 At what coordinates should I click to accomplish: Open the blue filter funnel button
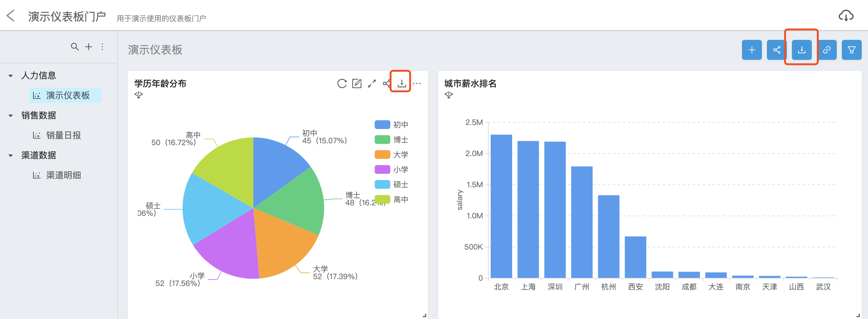click(x=851, y=50)
